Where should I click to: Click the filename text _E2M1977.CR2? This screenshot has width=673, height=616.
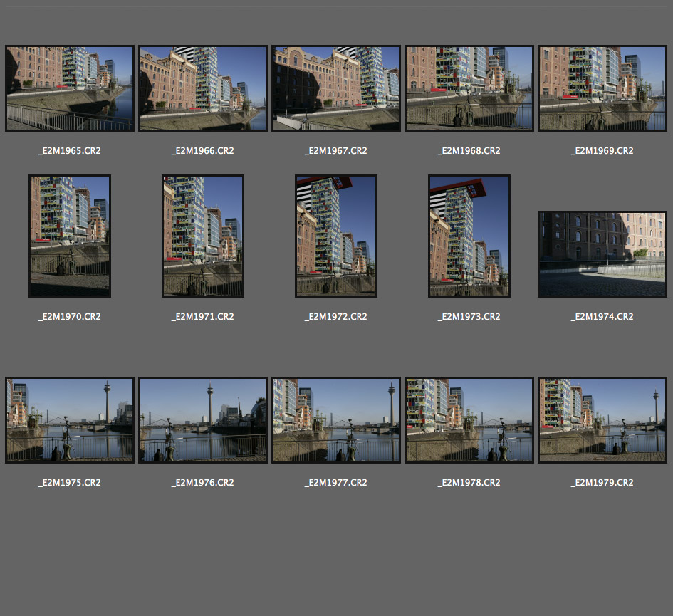click(336, 483)
